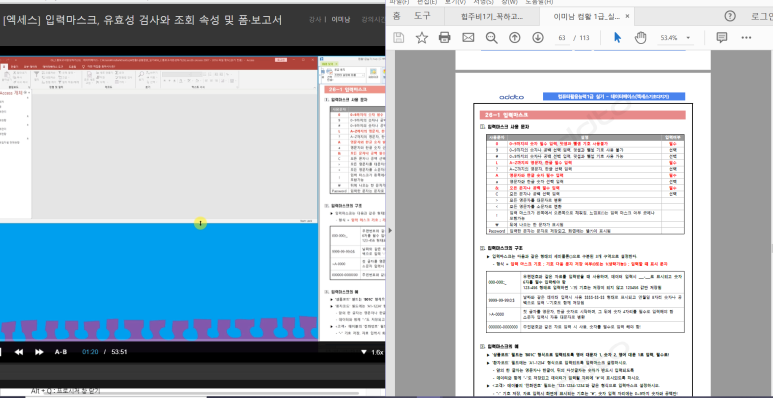Select the 이미남 컴활 1급_실... document tab
This screenshot has width=773, height=398.
[x=586, y=16]
